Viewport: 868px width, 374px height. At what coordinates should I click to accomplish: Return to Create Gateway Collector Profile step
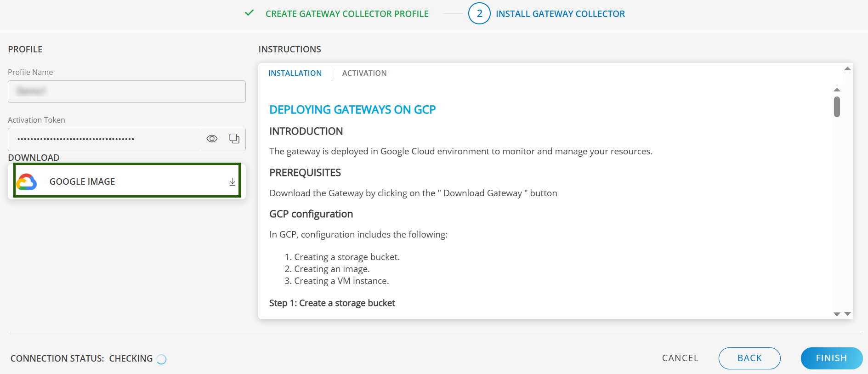pos(347,14)
